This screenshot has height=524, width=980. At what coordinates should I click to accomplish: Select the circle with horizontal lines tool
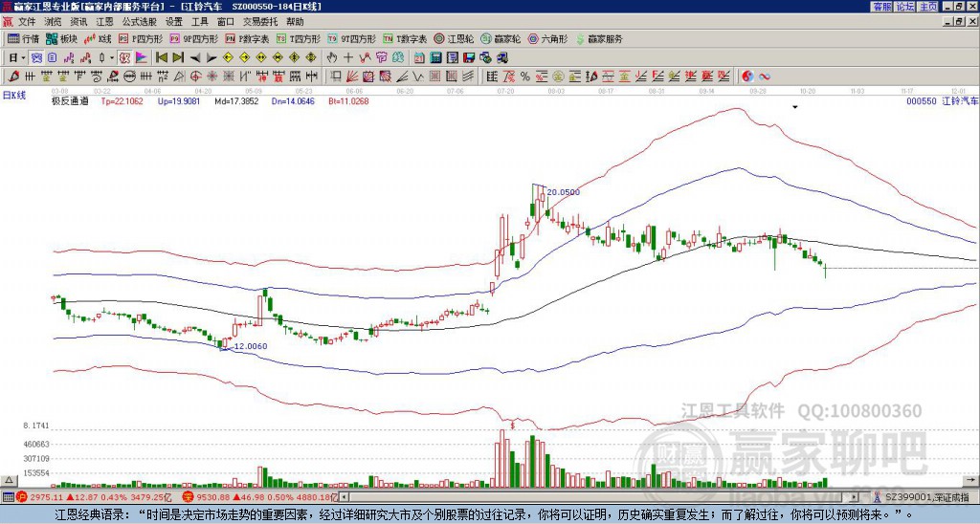point(129,76)
